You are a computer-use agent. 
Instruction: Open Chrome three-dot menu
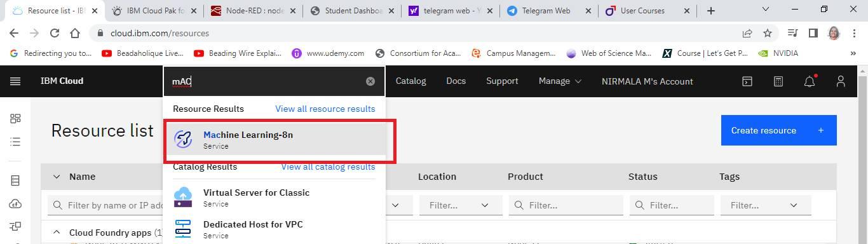point(854,33)
